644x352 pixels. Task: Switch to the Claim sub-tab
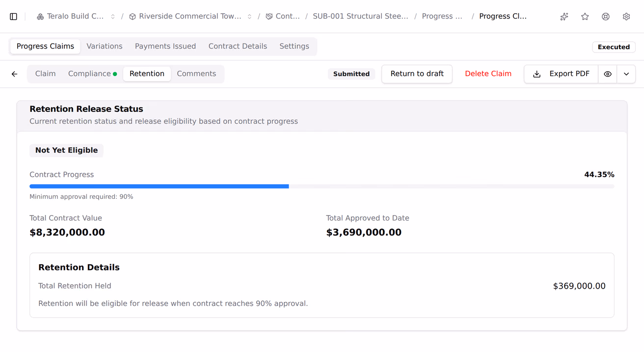(46, 74)
